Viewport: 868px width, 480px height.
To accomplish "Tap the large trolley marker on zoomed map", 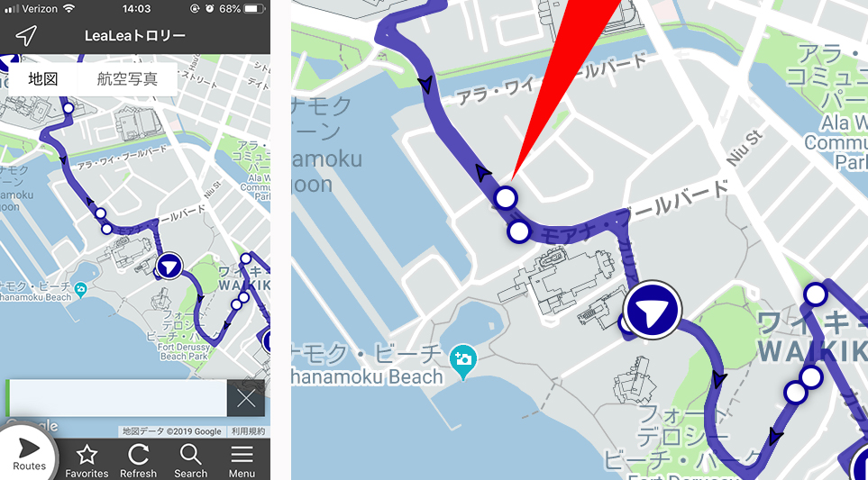I will tap(652, 310).
